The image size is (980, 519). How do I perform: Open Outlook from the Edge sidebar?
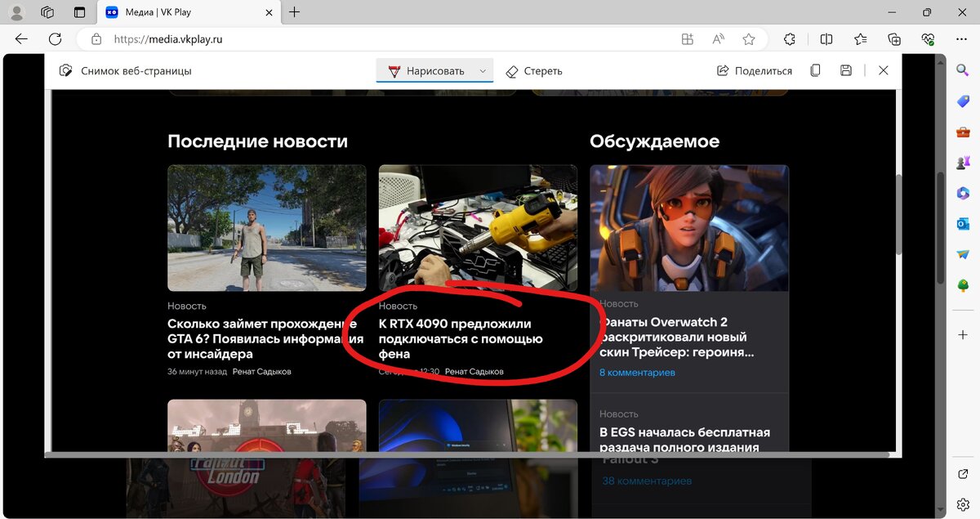[962, 223]
